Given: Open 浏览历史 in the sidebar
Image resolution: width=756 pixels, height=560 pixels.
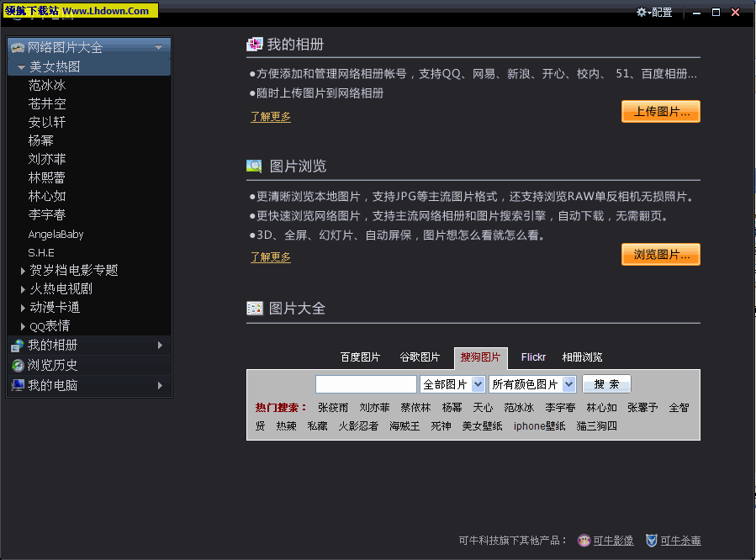Looking at the screenshot, I should coord(89,365).
